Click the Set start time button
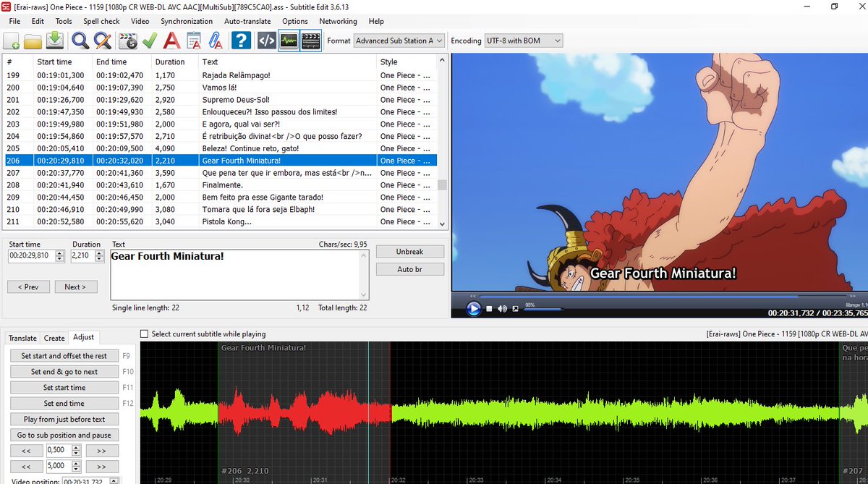Screen dimensions: 868x484 (x=64, y=388)
